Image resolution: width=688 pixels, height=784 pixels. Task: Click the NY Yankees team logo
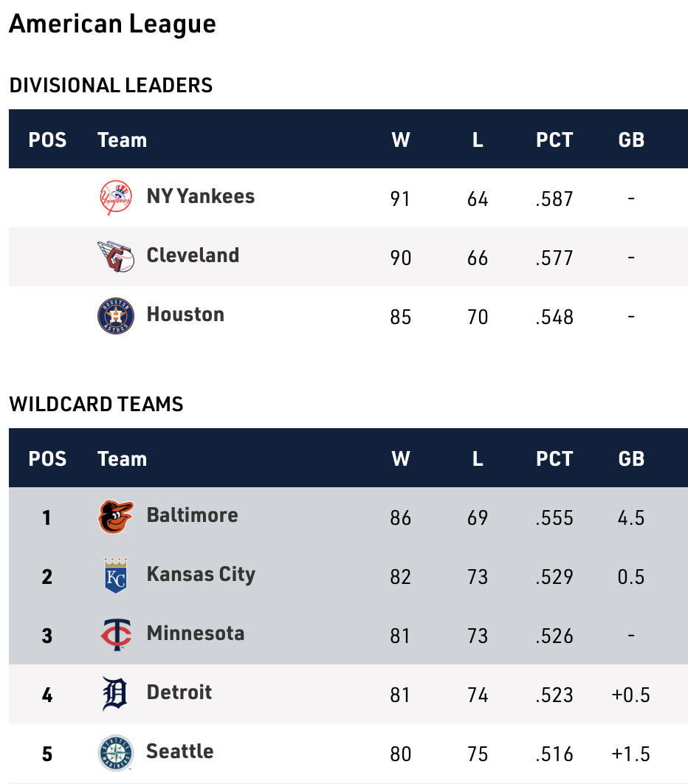click(116, 198)
